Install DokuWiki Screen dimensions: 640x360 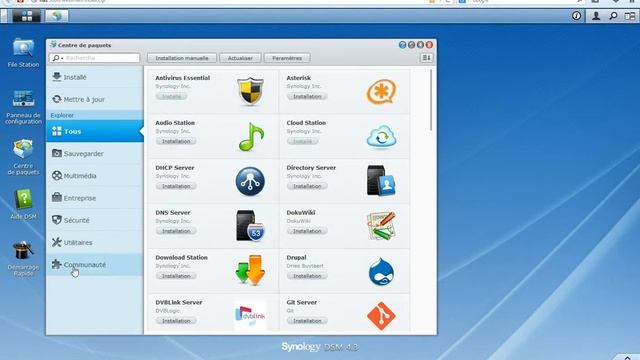[307, 231]
